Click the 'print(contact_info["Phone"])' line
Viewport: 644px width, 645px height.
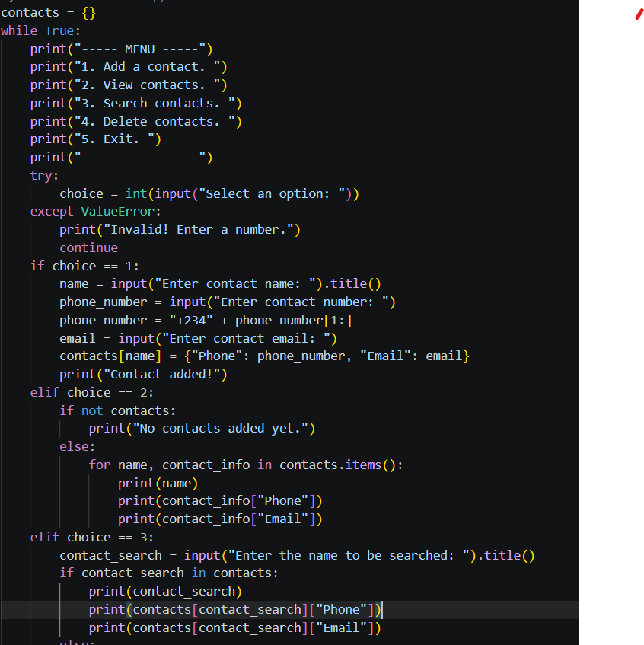pyautogui.click(x=221, y=500)
